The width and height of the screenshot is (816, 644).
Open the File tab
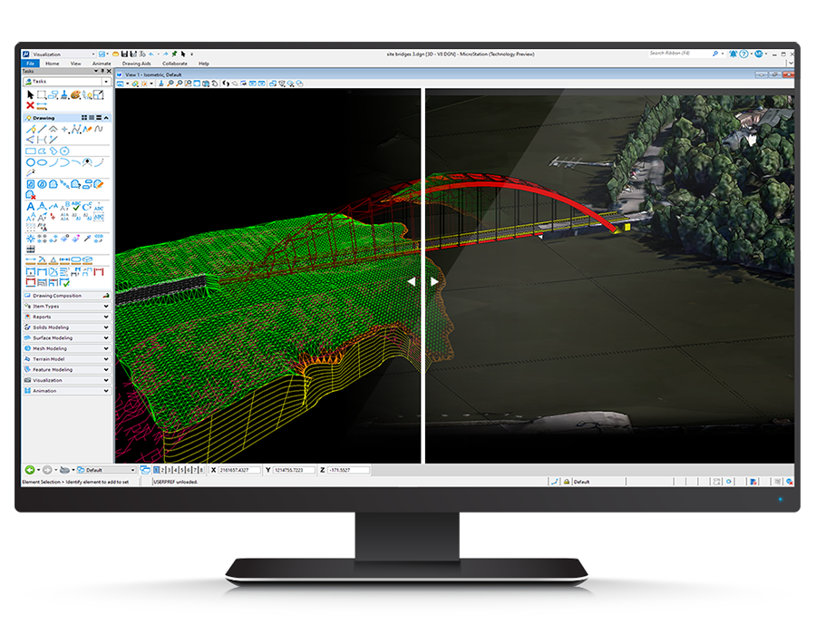(x=30, y=63)
